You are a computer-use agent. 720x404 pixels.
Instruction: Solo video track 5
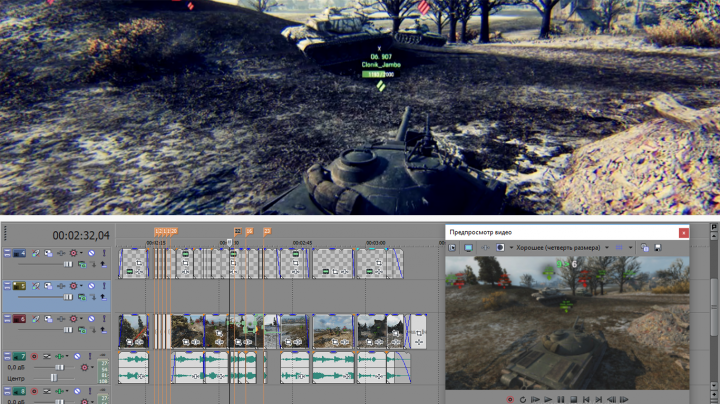104,286
